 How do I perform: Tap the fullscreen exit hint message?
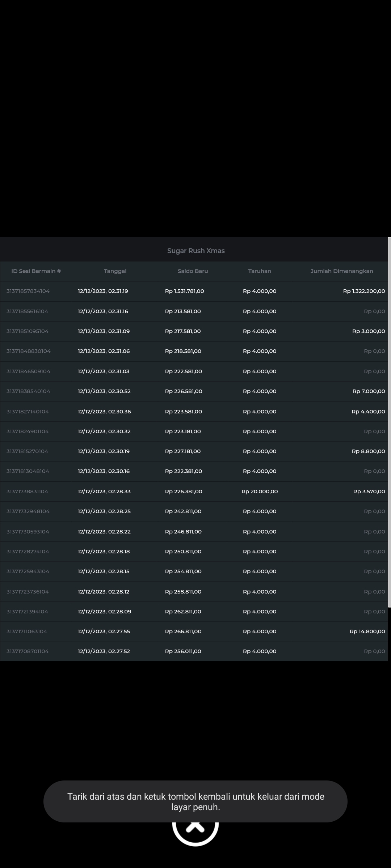click(x=195, y=801)
